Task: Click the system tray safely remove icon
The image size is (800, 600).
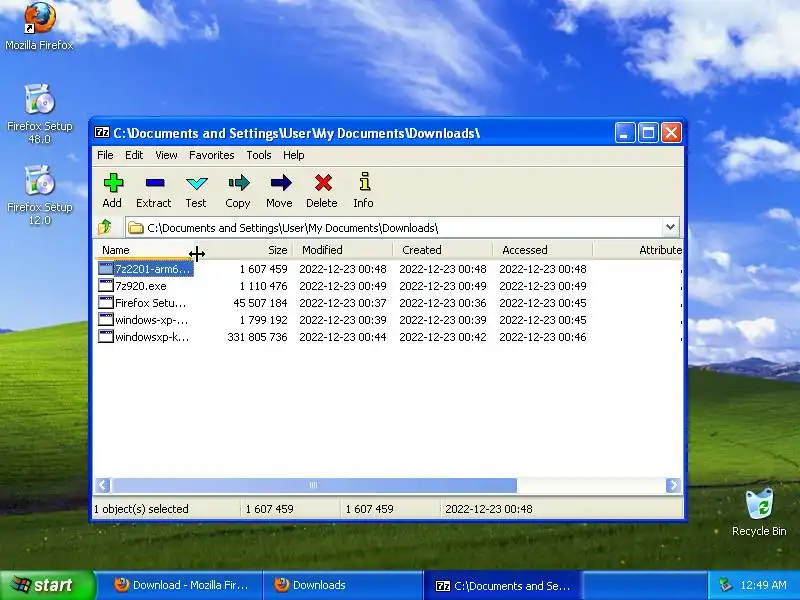Action: point(726,585)
